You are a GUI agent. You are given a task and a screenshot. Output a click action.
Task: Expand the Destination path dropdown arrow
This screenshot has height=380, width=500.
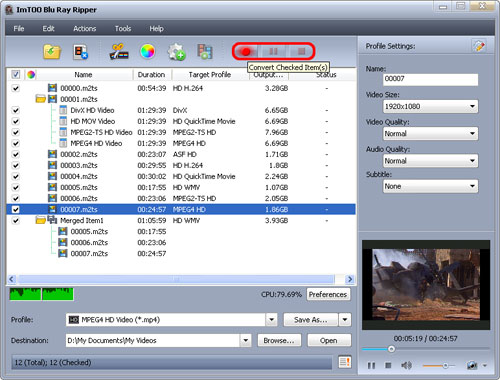point(246,340)
